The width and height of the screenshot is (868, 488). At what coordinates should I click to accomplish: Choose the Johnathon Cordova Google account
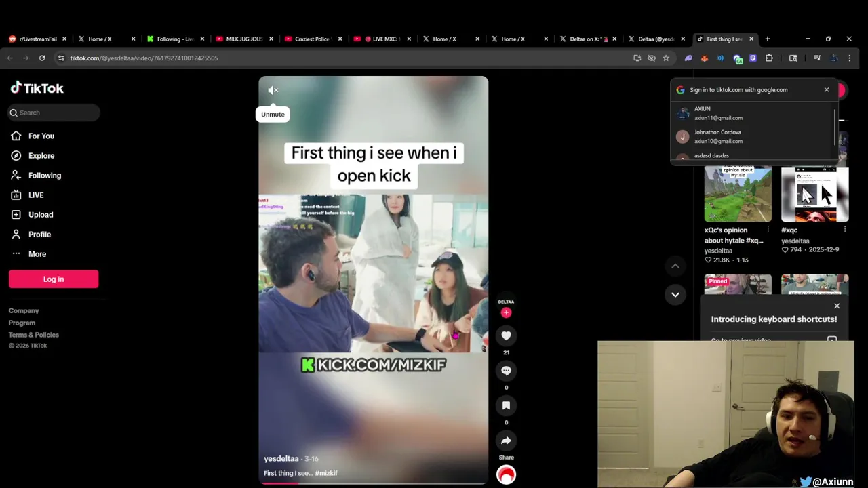753,136
